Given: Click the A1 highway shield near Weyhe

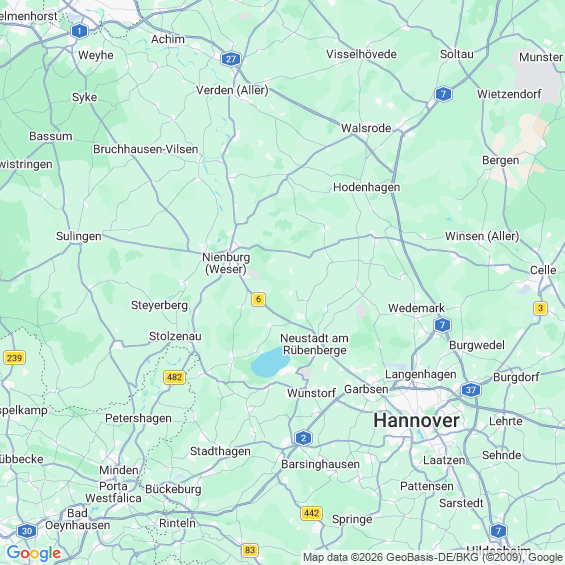Looking at the screenshot, I should [x=79, y=31].
